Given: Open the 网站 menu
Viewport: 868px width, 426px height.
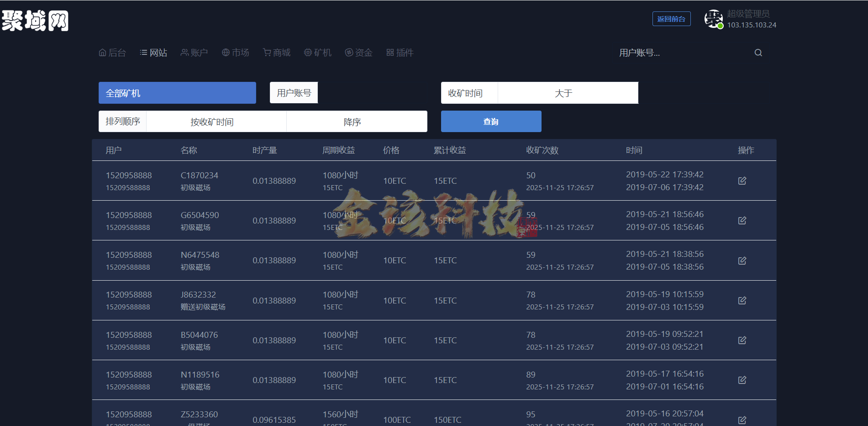Looking at the screenshot, I should pos(153,52).
